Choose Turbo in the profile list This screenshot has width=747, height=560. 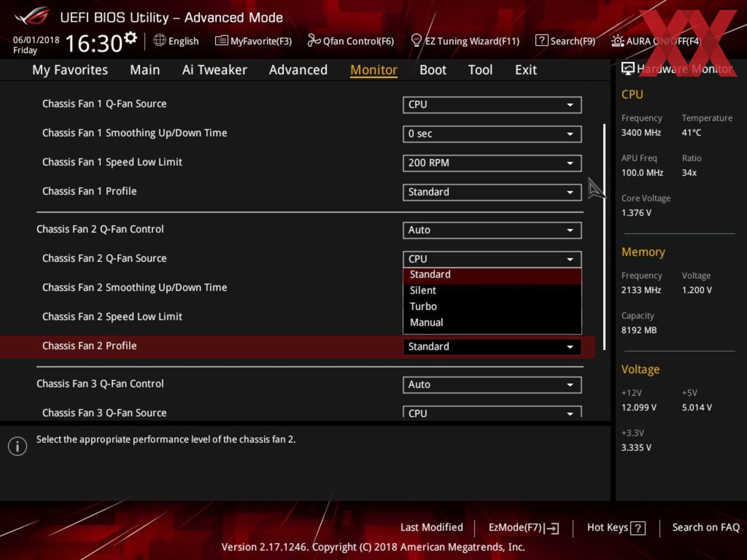click(492, 306)
